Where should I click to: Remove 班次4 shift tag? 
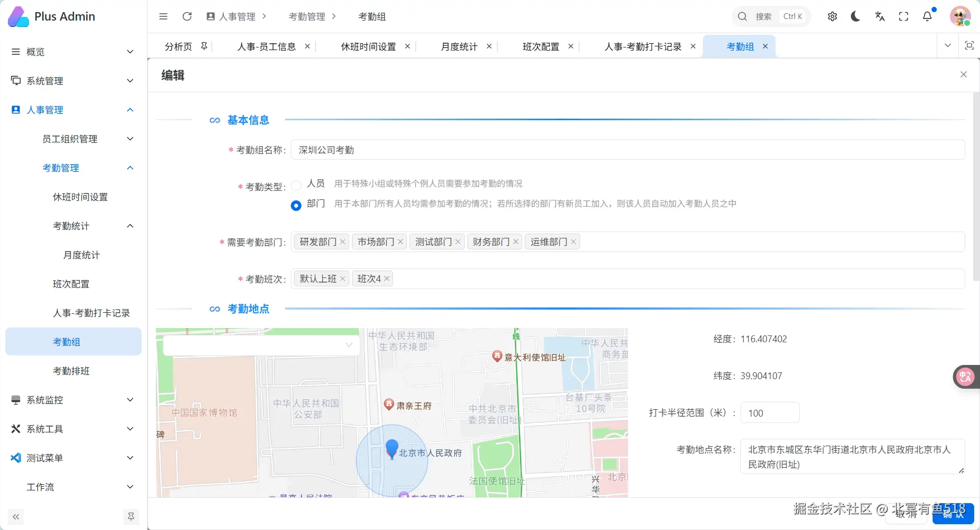point(387,279)
